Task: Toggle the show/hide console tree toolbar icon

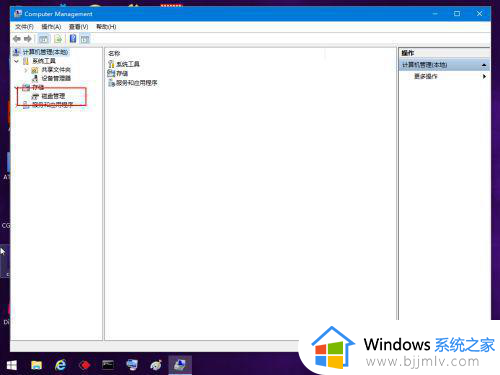Action: 44,39
